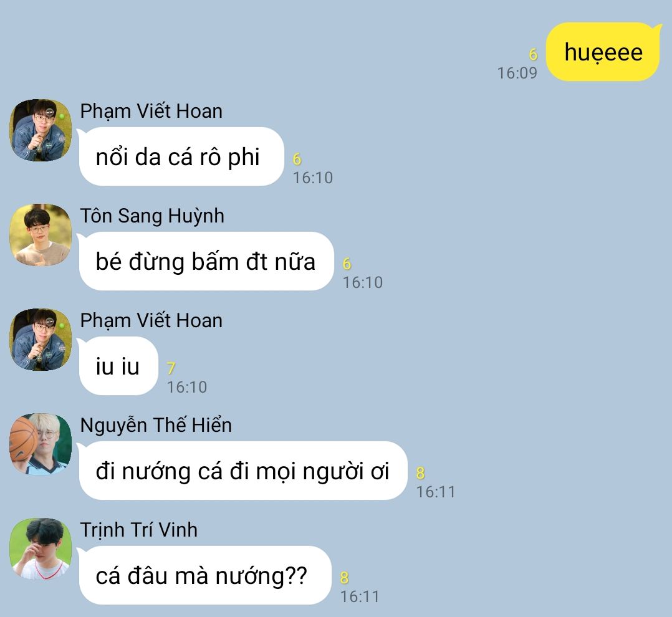Tap Tôn Sang Huỳnh's profile picture
The height and width of the screenshot is (617, 672).
coord(41,235)
